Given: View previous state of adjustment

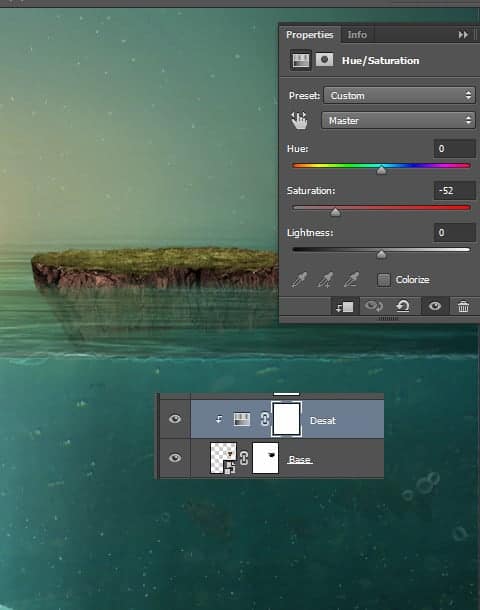Looking at the screenshot, I should pyautogui.click(x=373, y=307).
